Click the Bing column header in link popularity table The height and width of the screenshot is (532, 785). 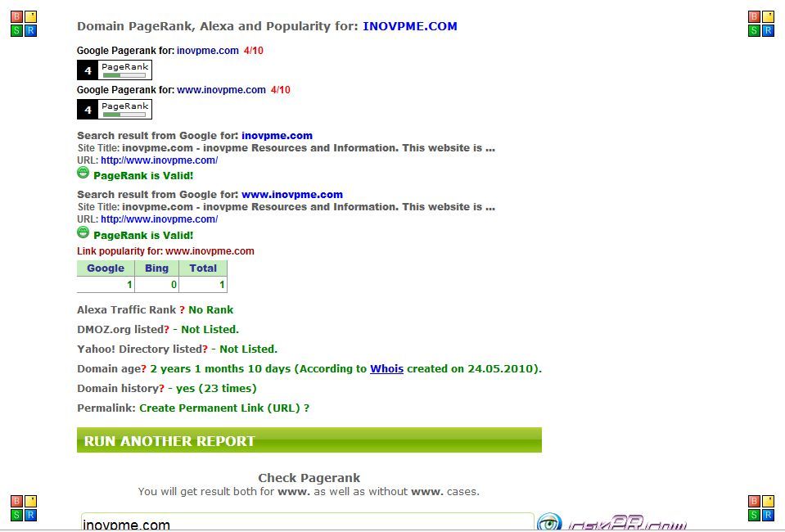pos(156,268)
